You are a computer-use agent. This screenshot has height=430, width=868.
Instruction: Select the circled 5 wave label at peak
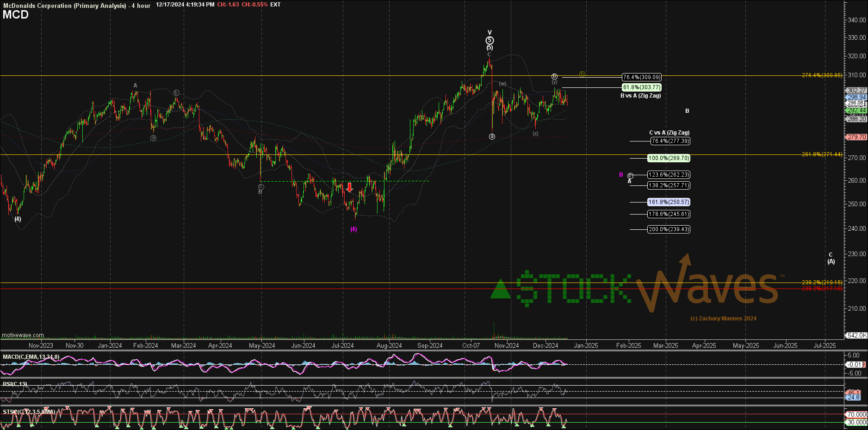point(490,40)
